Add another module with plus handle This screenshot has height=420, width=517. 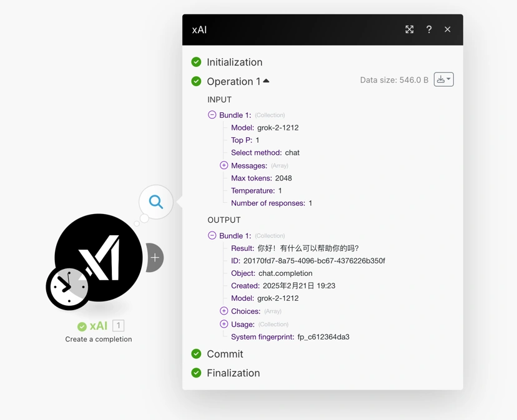click(x=155, y=258)
